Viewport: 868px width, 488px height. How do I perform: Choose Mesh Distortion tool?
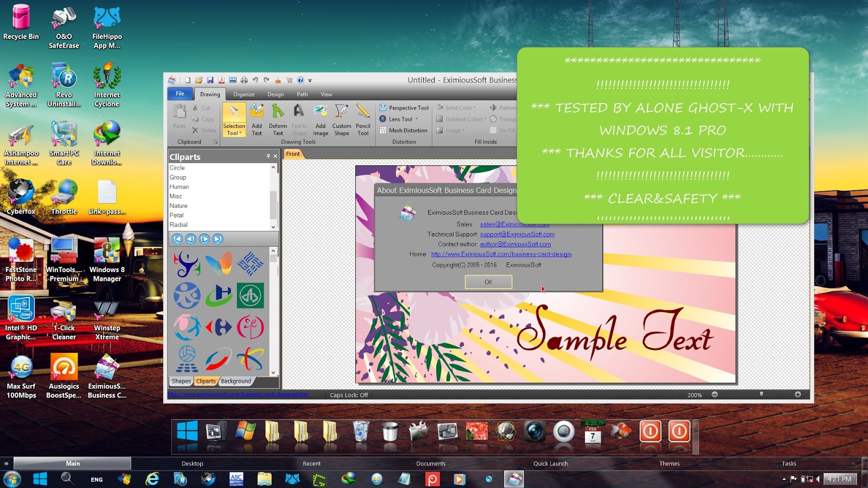(x=403, y=131)
